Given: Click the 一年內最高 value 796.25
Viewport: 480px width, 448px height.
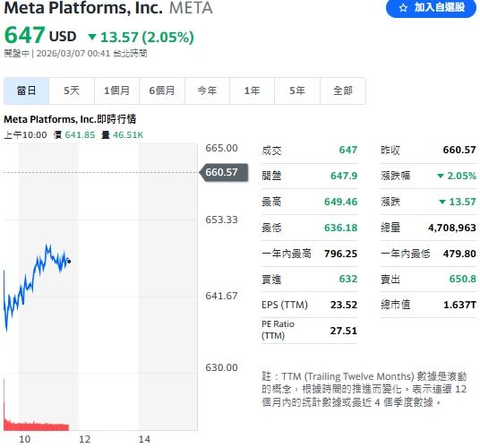Looking at the screenshot, I should pyautogui.click(x=340, y=254).
